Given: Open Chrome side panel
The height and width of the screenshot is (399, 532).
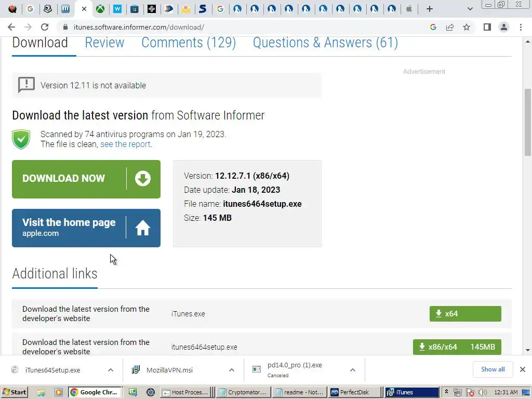Looking at the screenshot, I should (x=487, y=27).
